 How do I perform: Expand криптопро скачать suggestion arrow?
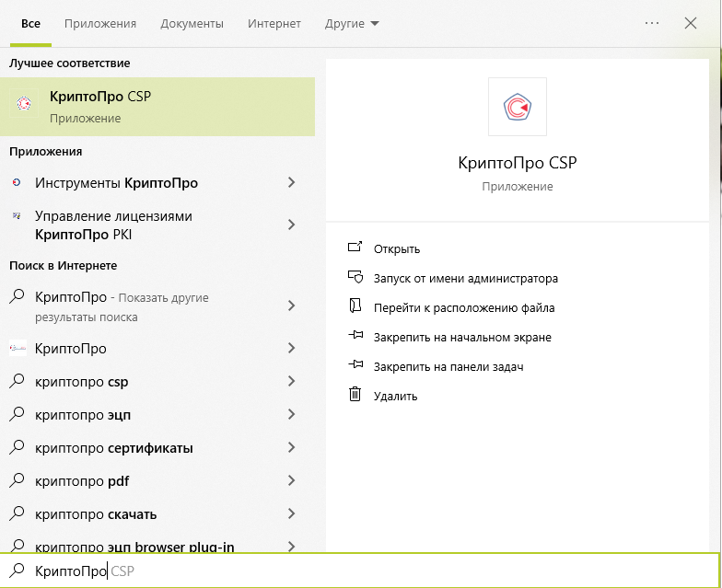tap(291, 513)
